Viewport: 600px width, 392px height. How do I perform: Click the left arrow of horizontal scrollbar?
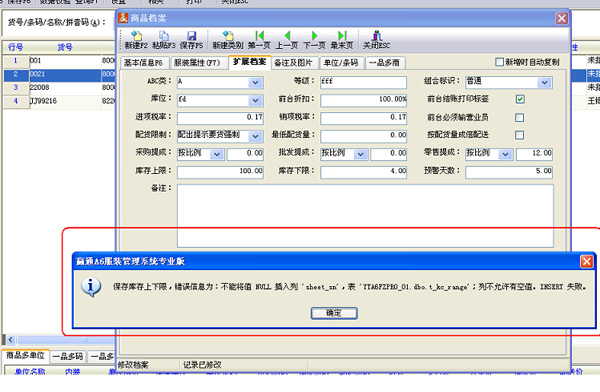(11, 340)
